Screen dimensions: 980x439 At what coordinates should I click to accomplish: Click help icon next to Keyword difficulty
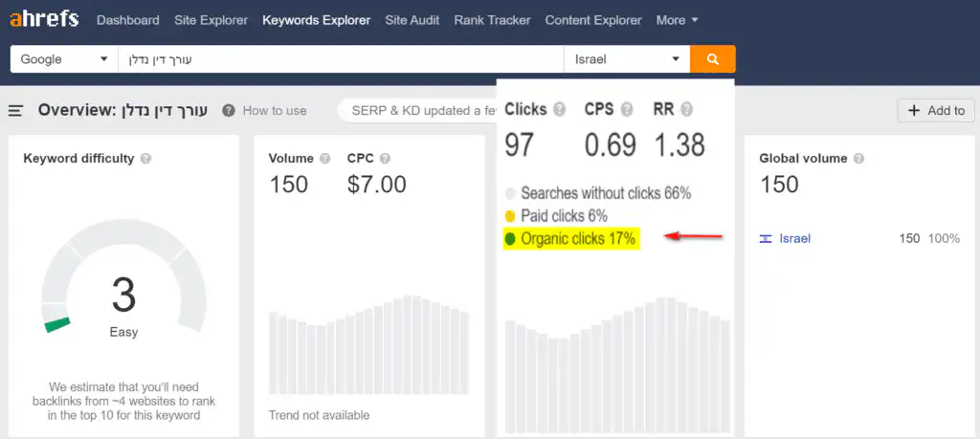click(x=145, y=159)
